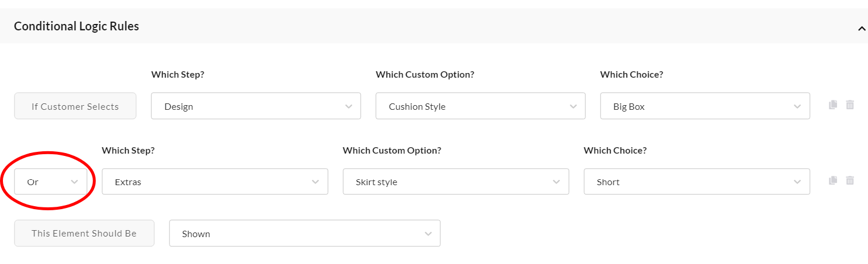Open the Extras step dropdown
This screenshot has height=264, width=868.
point(215,182)
